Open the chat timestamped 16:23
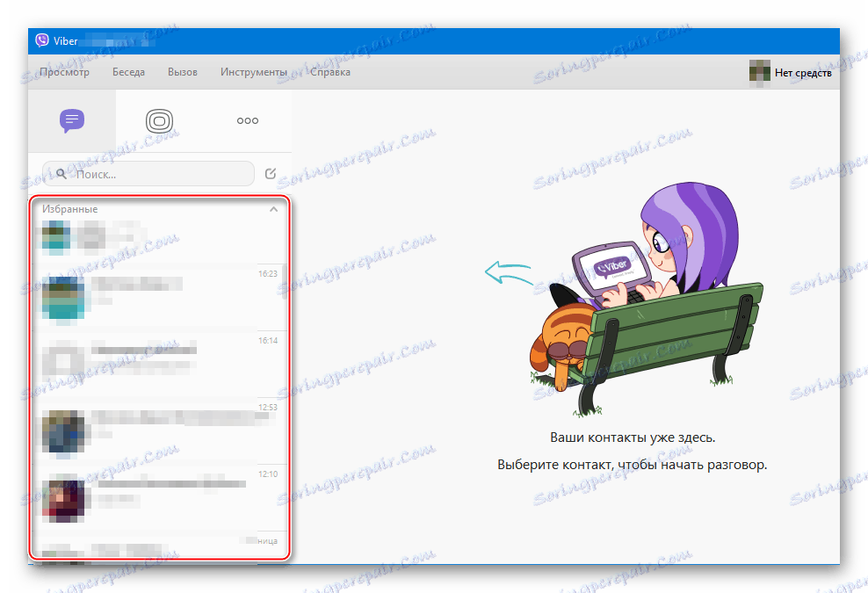 (x=159, y=297)
